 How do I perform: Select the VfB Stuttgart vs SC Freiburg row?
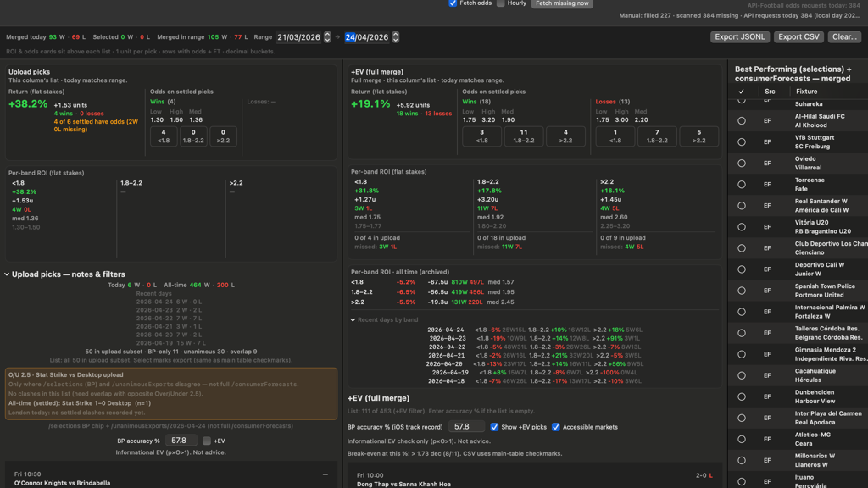tap(798, 142)
